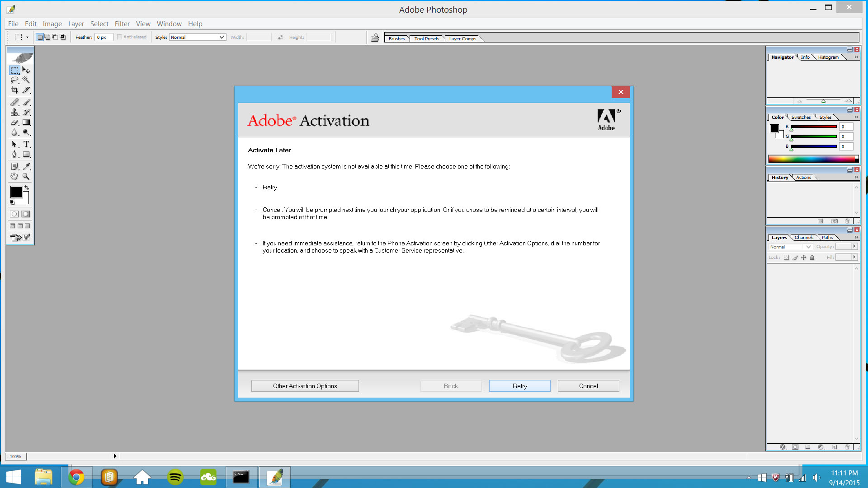Image resolution: width=868 pixels, height=488 pixels.
Task: Pick the Crop tool
Action: click(14, 90)
